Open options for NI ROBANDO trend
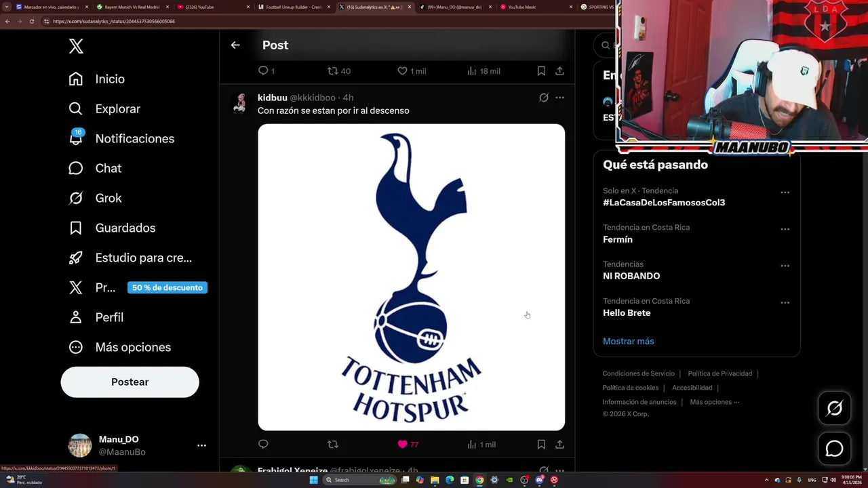 (x=785, y=266)
